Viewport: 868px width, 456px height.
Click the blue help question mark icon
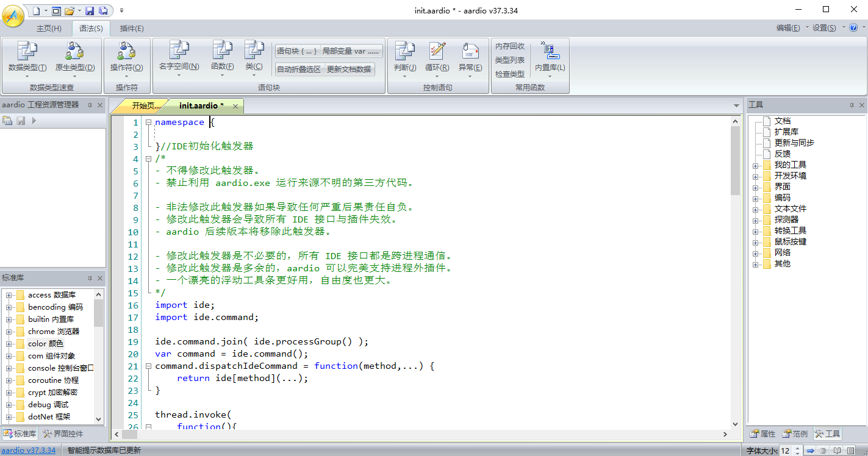coord(853,27)
